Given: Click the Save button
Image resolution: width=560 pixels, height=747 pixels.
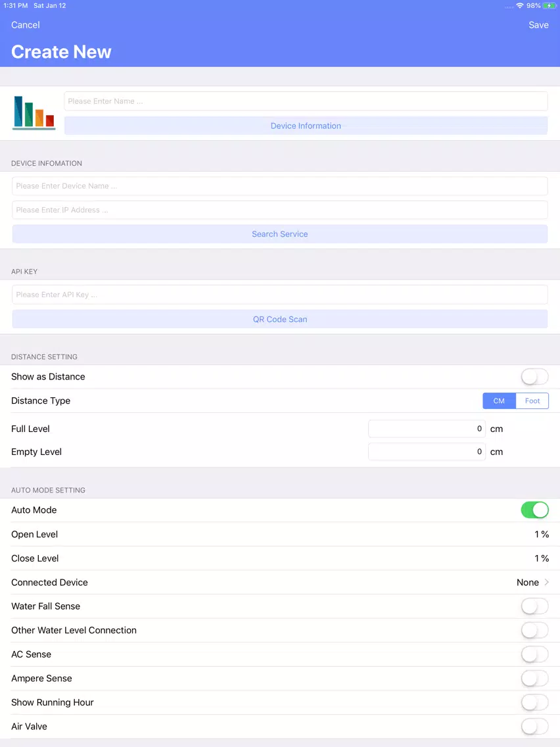Looking at the screenshot, I should coord(538,25).
